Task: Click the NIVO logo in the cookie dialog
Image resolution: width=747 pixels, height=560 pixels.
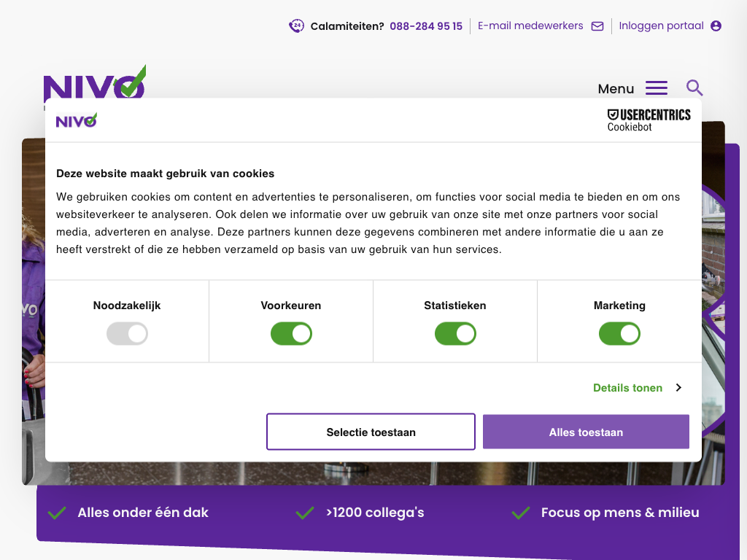Action: pos(77,120)
